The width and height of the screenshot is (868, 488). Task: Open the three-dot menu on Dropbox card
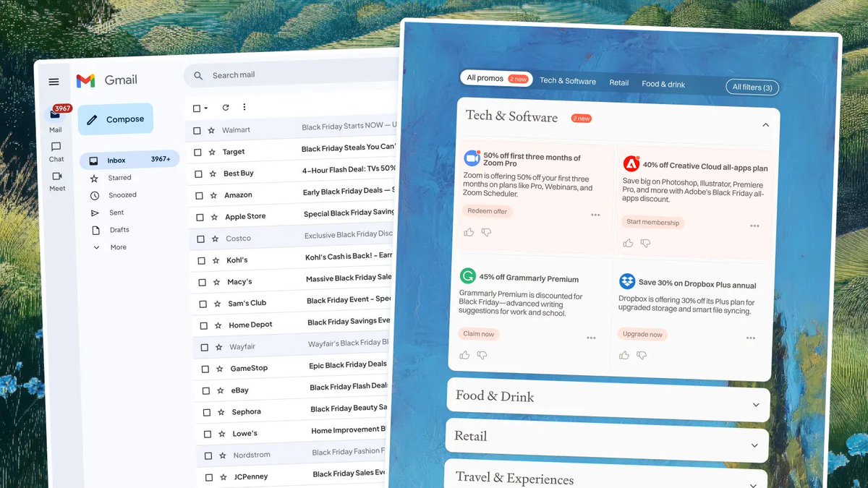click(x=751, y=338)
